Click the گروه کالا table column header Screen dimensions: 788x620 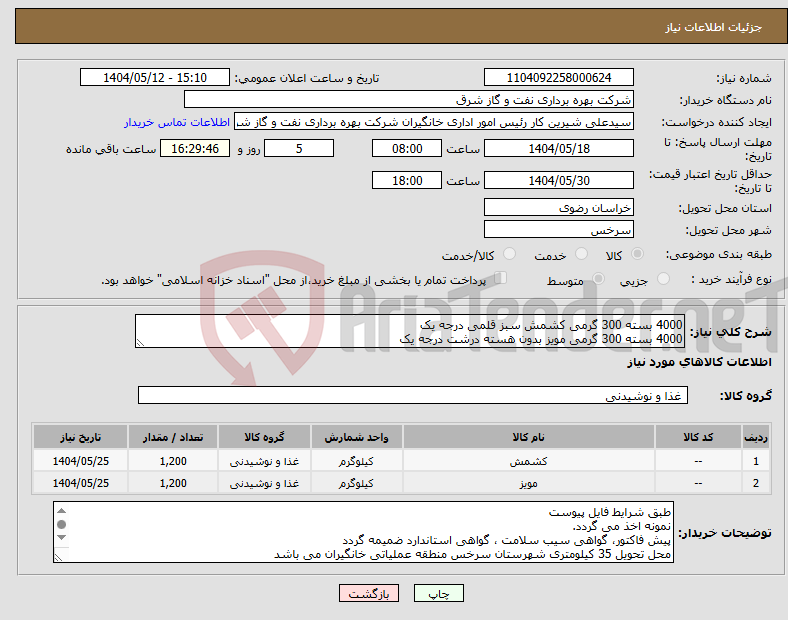264,437
